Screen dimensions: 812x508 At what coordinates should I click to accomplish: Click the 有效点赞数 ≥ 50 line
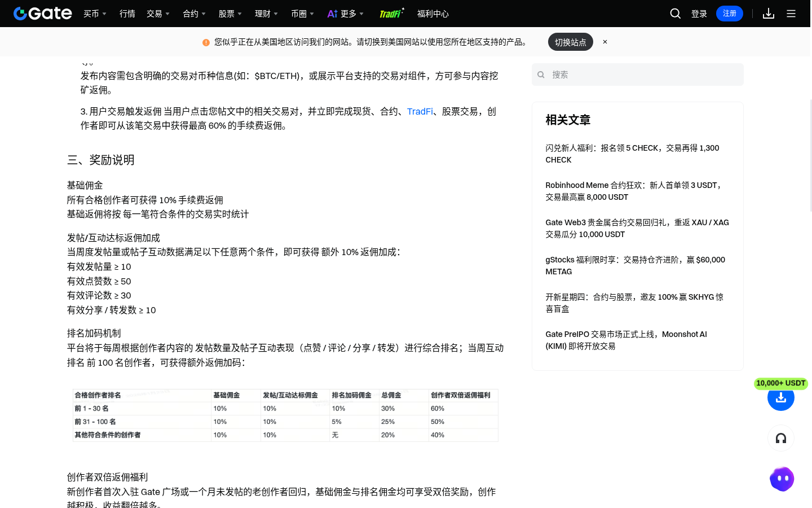pos(99,282)
